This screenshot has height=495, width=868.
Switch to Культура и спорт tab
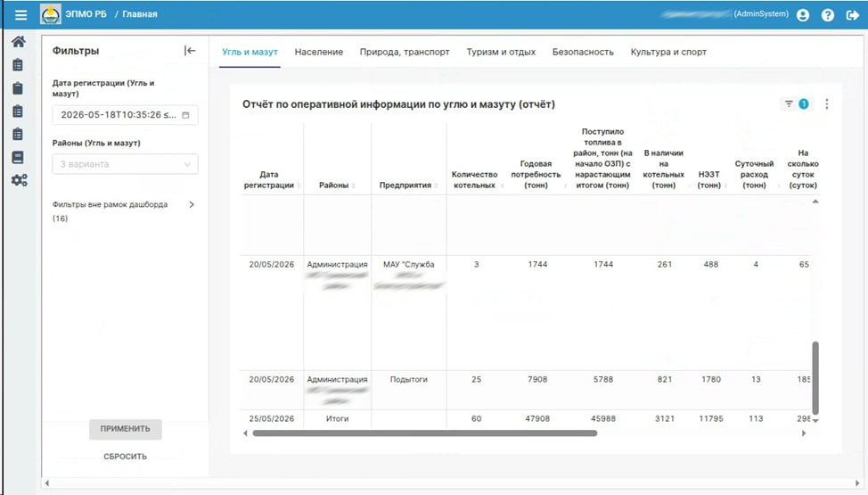click(x=668, y=52)
